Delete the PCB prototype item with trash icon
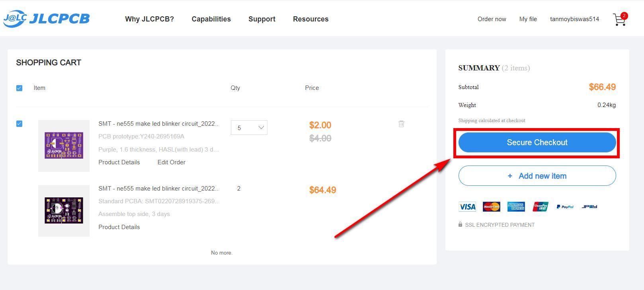Image resolution: width=644 pixels, height=290 pixels. click(401, 124)
